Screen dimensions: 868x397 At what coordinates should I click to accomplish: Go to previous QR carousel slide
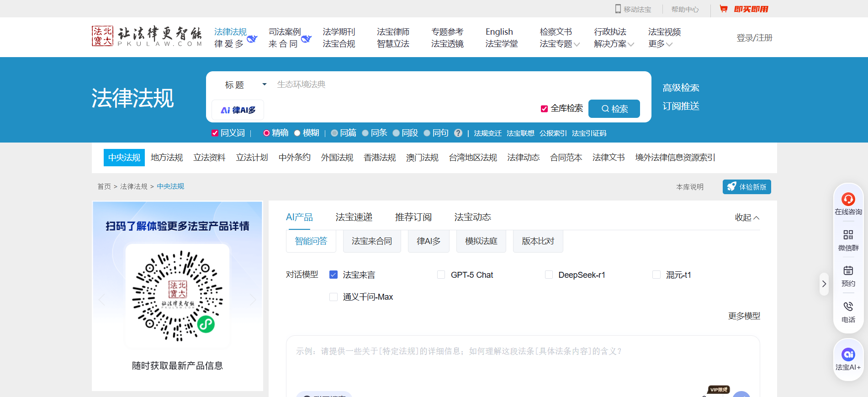coord(102,300)
